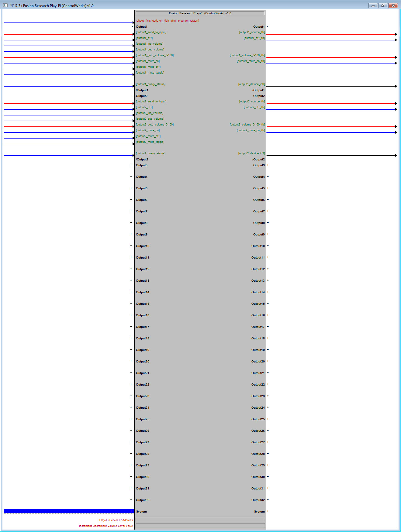
Task: Select the [output2_mute_on] input label
Action: pyautogui.click(x=148, y=130)
